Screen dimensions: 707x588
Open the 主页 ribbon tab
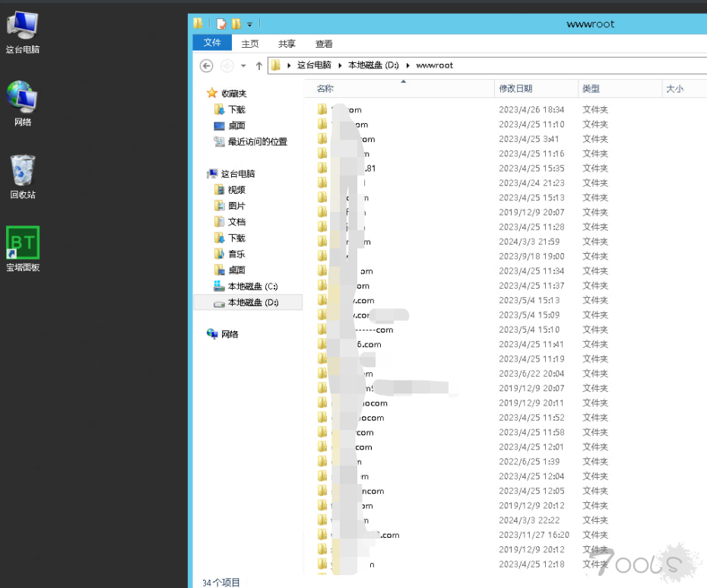tap(250, 44)
